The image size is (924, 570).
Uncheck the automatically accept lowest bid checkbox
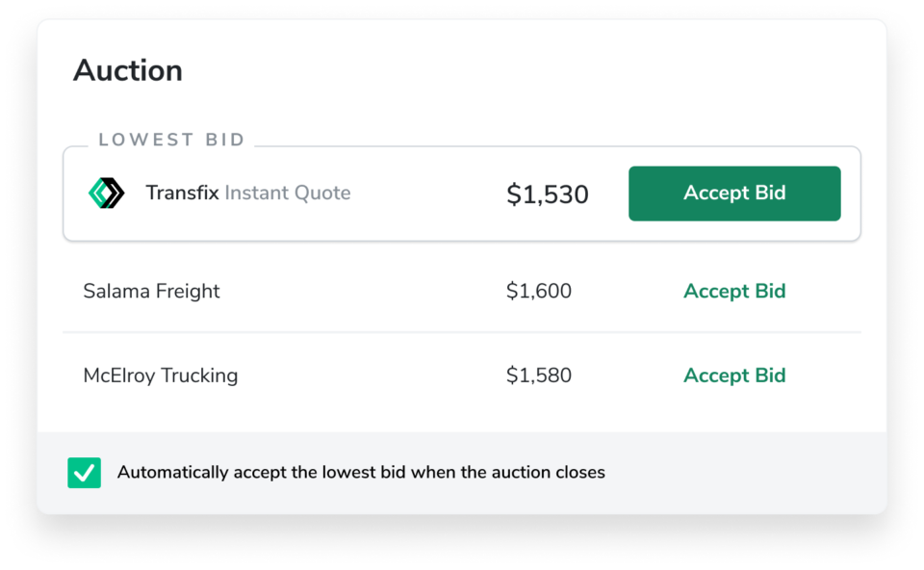[x=85, y=473]
